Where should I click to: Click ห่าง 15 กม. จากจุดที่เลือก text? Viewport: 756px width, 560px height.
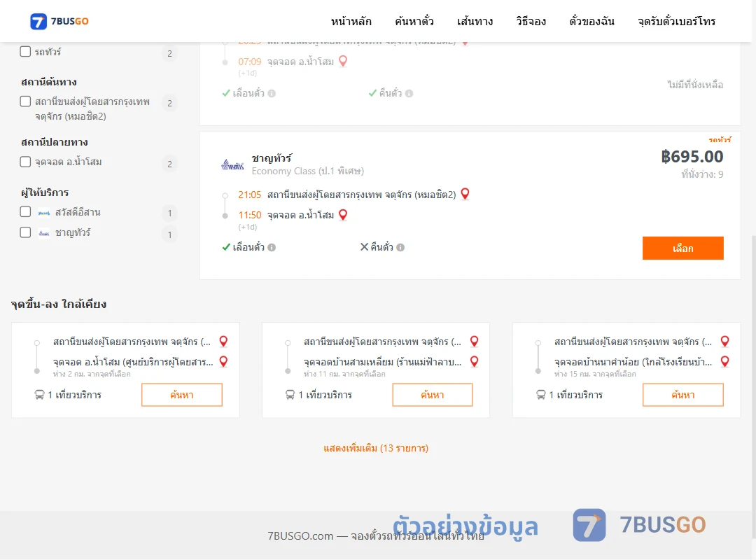[595, 374]
